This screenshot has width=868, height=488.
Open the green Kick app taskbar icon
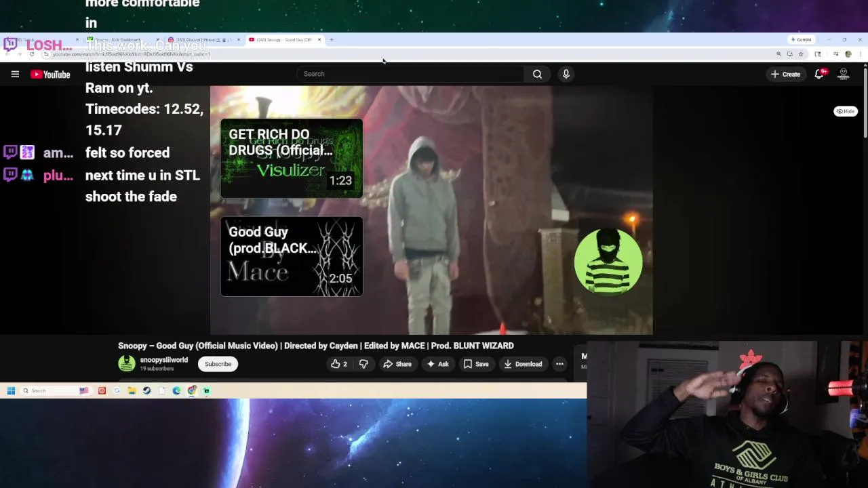pos(207,390)
